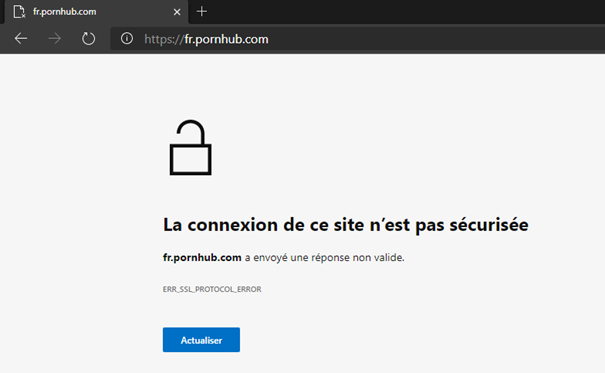Close the fr.pornhub.com tab
Viewport: 605px width, 373px height.
pyautogui.click(x=177, y=12)
